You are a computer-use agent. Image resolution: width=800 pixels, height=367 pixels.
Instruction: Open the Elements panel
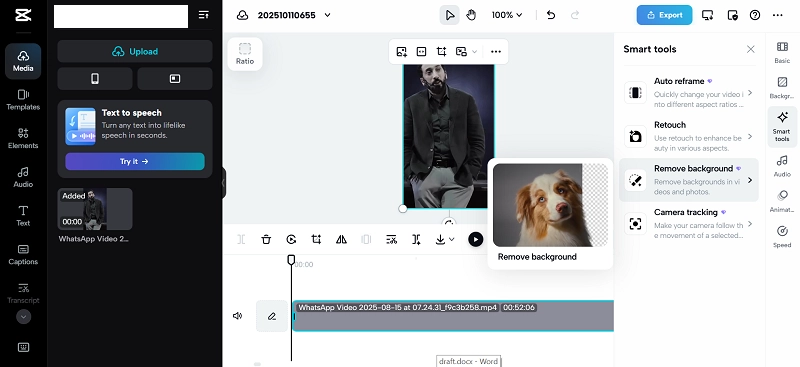point(23,139)
